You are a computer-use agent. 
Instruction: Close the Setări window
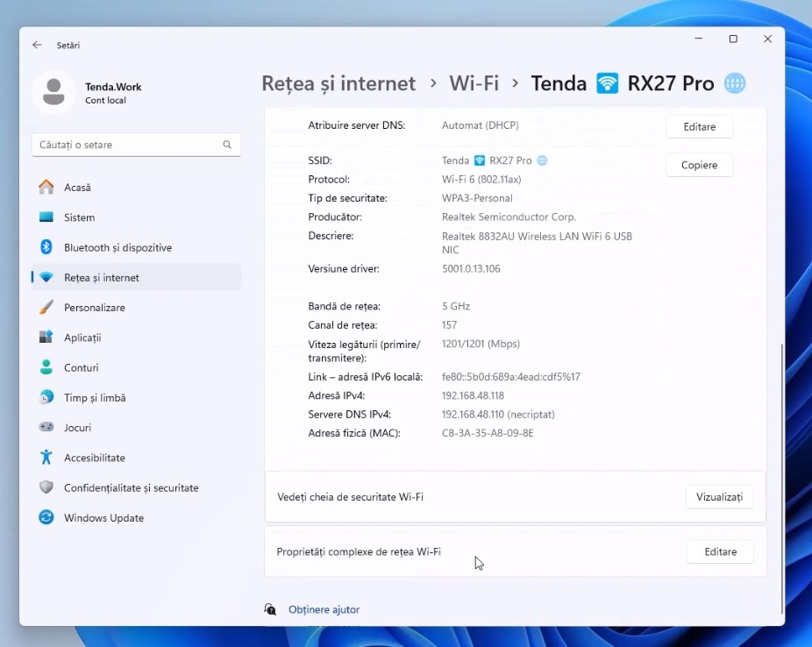point(767,39)
